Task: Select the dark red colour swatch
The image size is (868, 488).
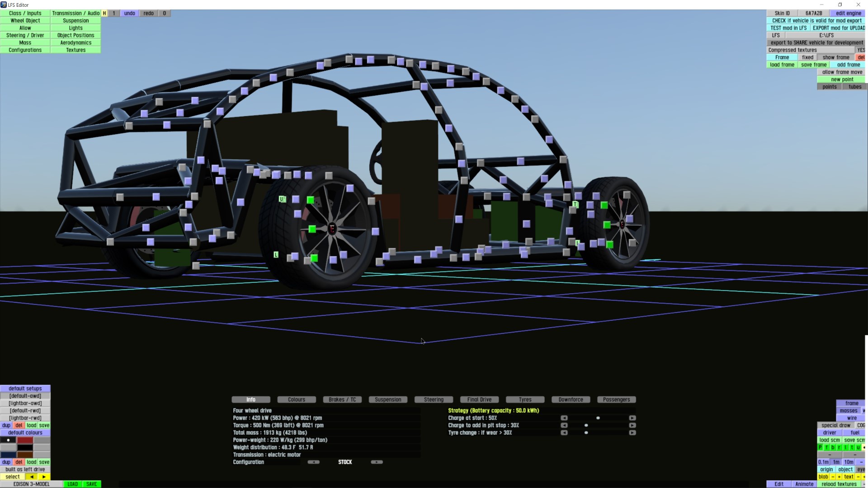Action: 25,440
